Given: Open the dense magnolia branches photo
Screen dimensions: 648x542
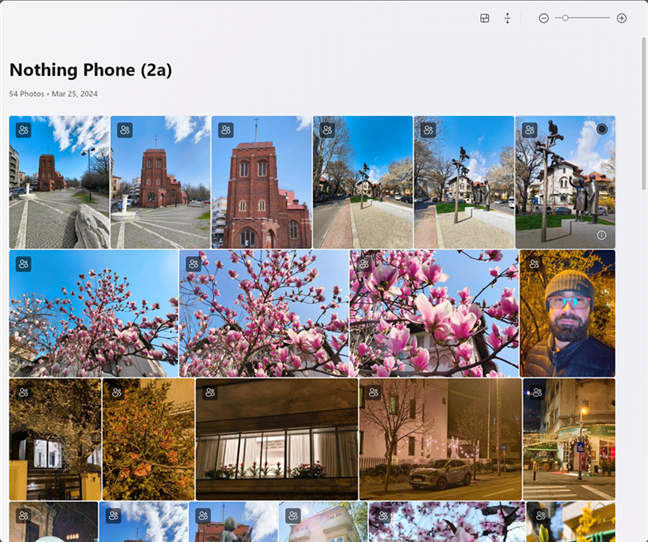Looking at the screenshot, I should [264, 313].
